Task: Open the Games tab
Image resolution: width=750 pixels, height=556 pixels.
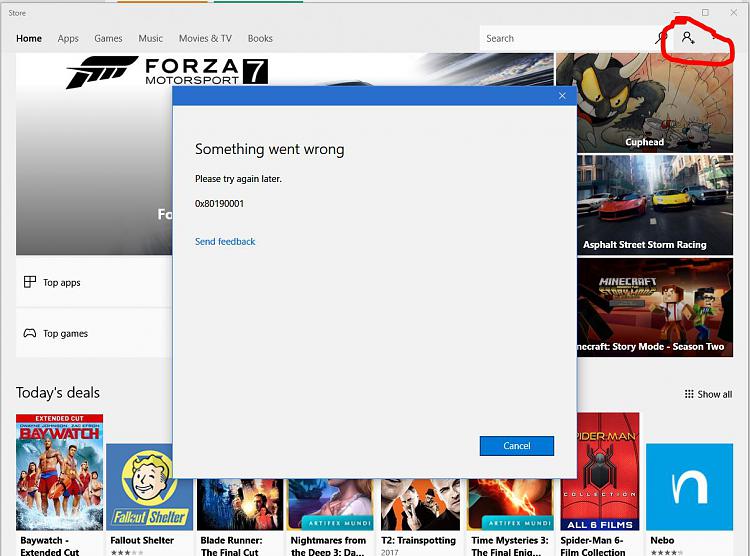Action: coord(108,38)
